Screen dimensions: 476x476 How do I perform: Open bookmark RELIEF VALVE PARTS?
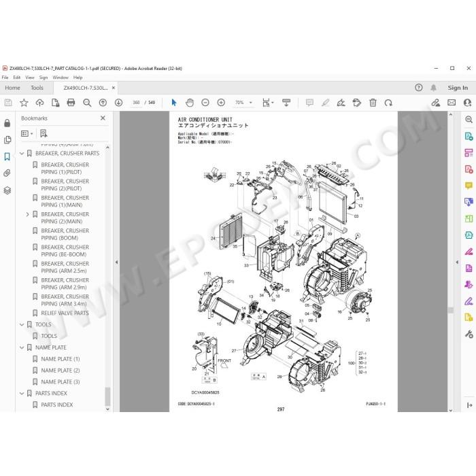pyautogui.click(x=65, y=313)
